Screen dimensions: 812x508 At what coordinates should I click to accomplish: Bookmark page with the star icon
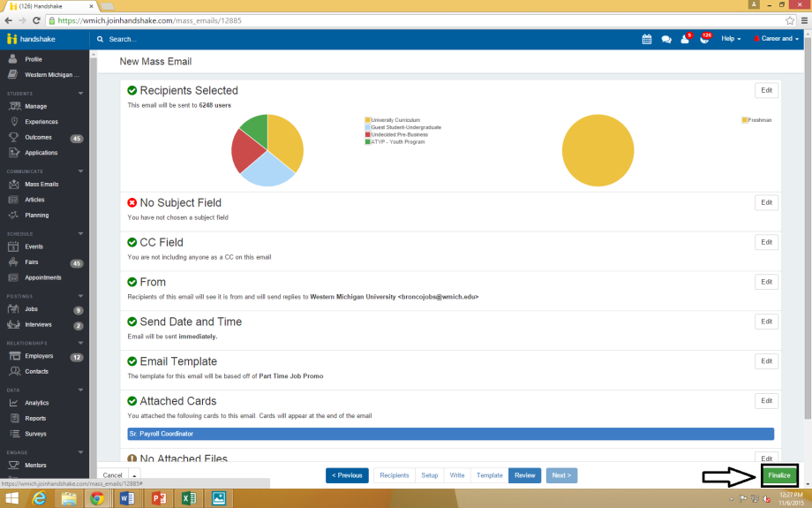[x=789, y=20]
